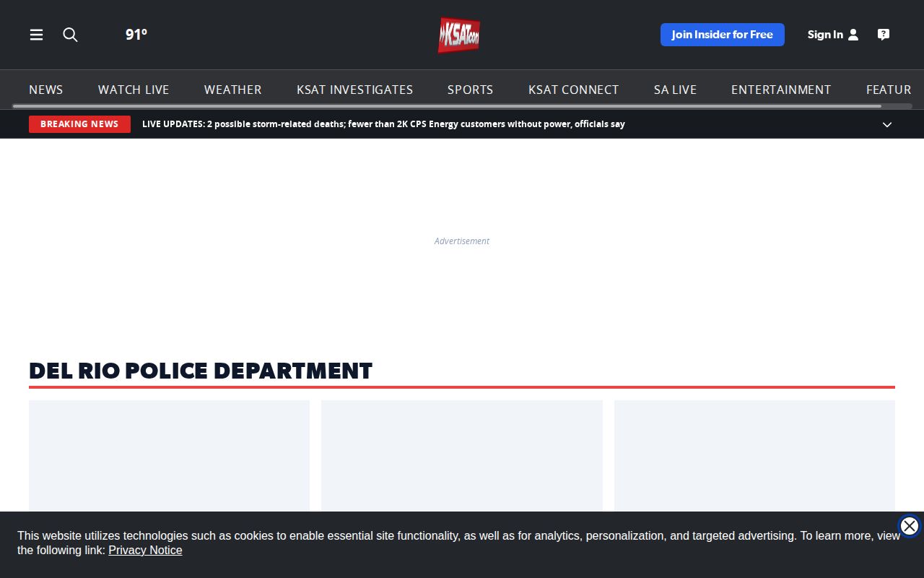Image resolution: width=924 pixels, height=578 pixels.
Task: Close the cookie notice banner
Action: click(x=910, y=526)
